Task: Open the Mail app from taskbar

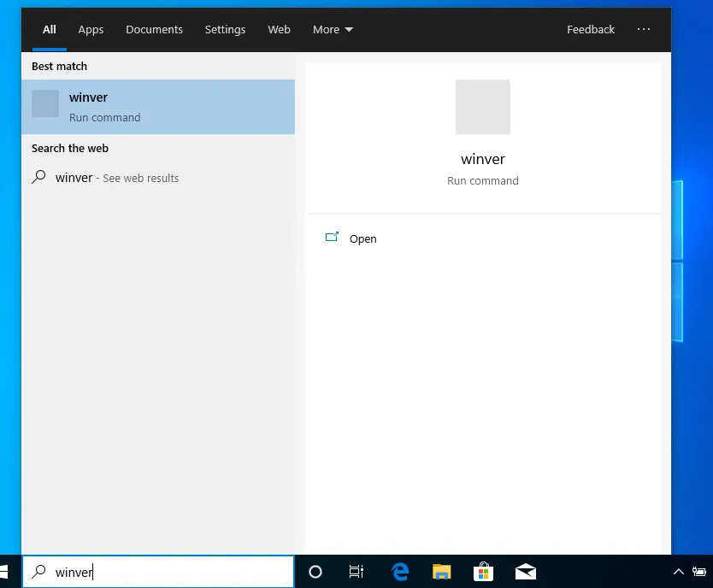Action: coord(525,572)
